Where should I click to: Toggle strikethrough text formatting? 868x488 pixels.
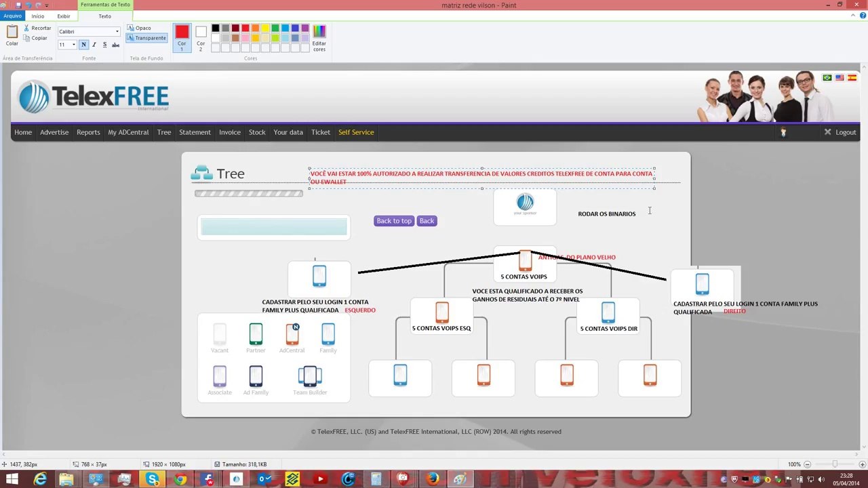pyautogui.click(x=115, y=45)
